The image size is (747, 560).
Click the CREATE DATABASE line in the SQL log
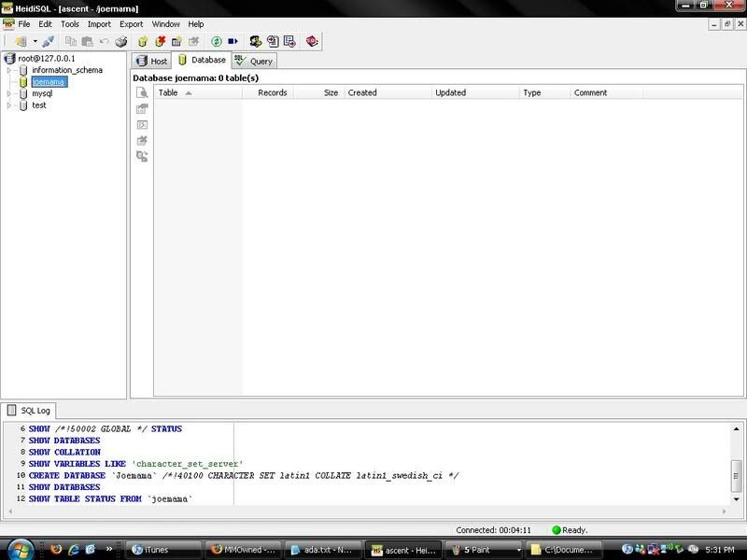coord(244,476)
